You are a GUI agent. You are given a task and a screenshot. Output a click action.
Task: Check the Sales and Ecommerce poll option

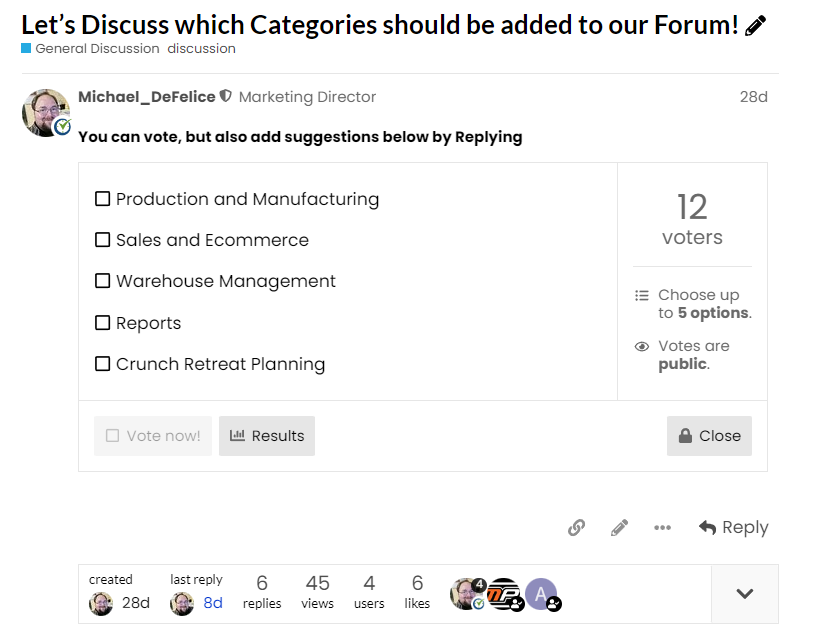coord(103,240)
